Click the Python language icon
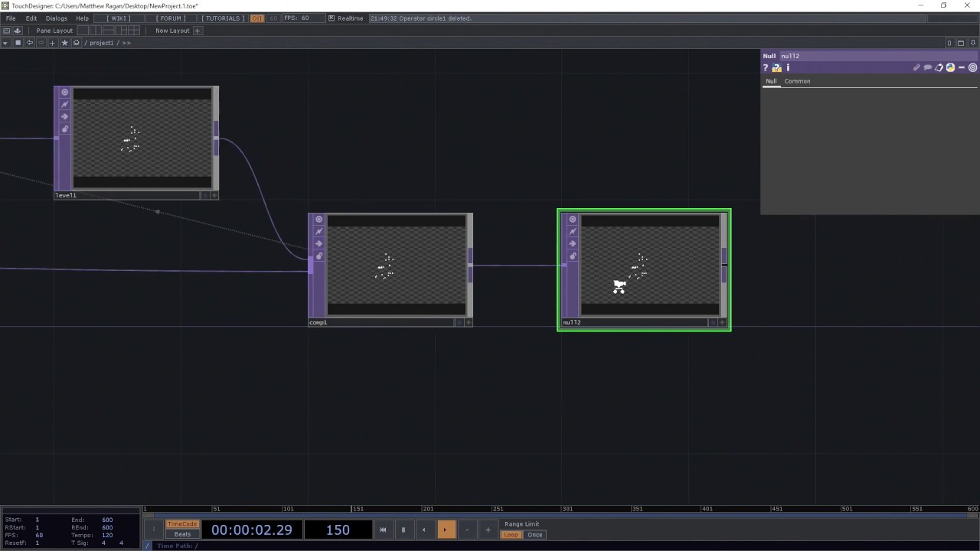This screenshot has height=551, width=980. (950, 68)
